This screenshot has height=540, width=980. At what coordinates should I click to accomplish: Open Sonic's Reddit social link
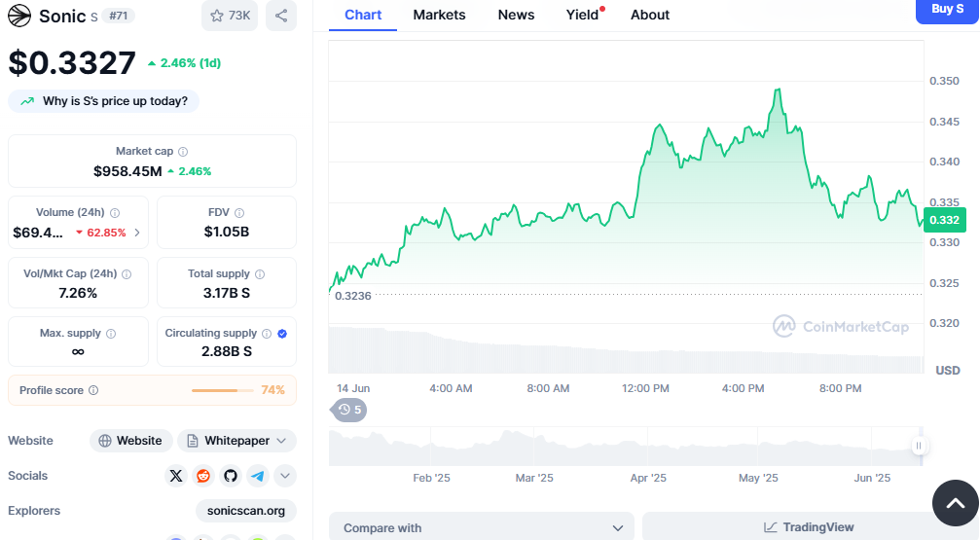coord(203,476)
